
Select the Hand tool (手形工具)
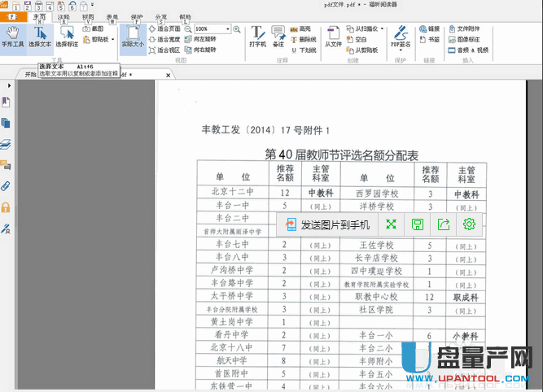[12, 38]
